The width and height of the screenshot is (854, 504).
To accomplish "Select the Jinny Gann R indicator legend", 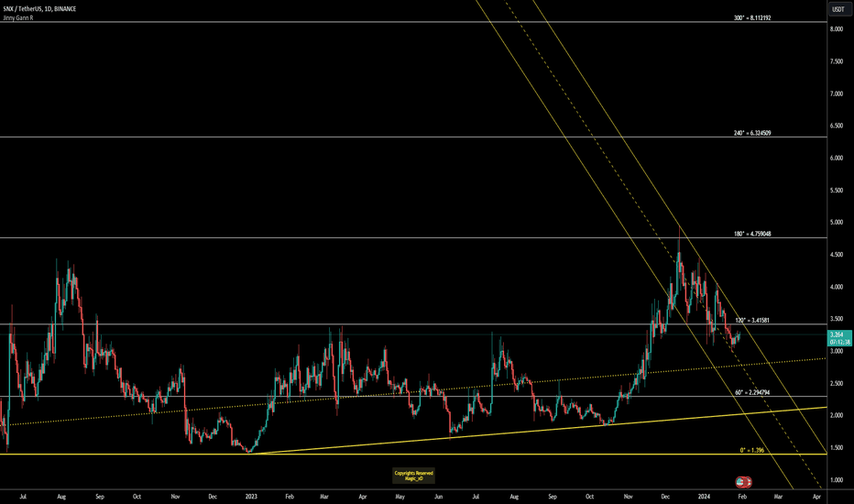I will coord(18,18).
